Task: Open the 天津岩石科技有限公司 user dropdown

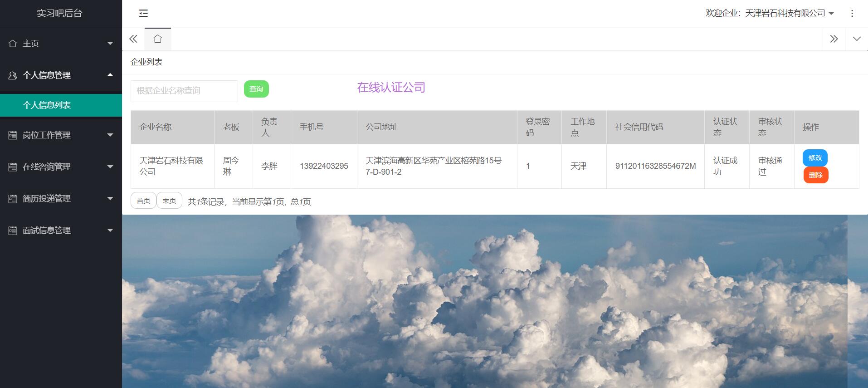Action: (770, 14)
